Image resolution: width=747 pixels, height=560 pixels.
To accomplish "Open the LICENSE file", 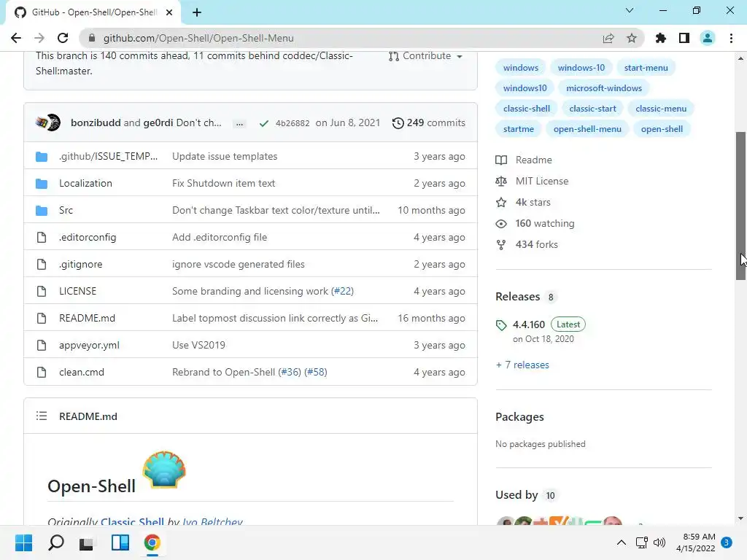I will 77,291.
